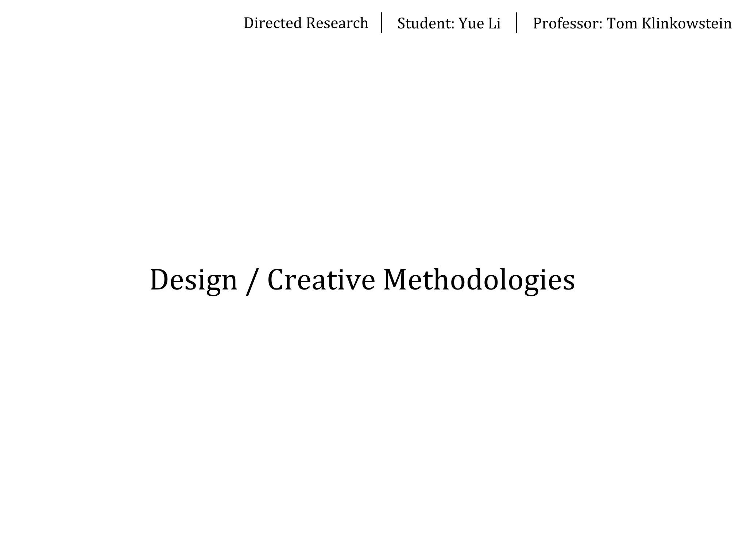Click the capital 'C' of 'Creative'

(276, 280)
